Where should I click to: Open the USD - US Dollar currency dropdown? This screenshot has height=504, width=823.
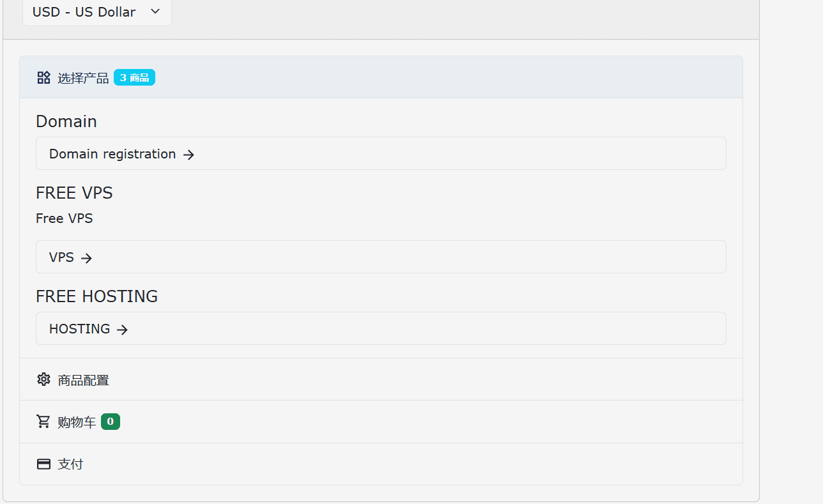[x=96, y=12]
